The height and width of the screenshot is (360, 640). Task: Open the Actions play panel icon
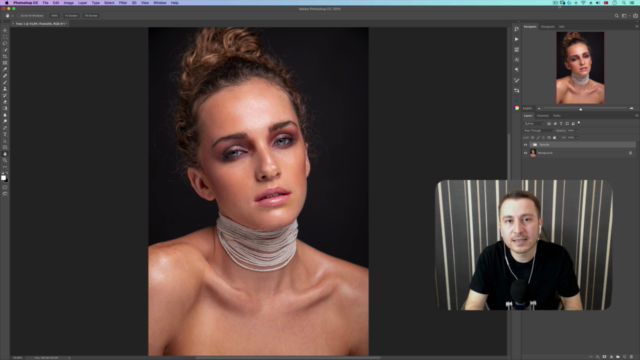(x=517, y=39)
